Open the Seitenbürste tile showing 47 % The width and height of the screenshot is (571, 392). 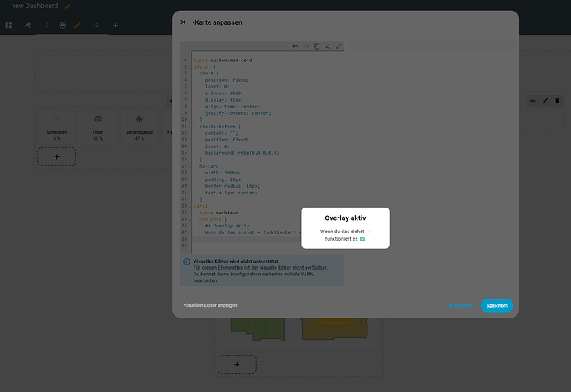point(139,127)
